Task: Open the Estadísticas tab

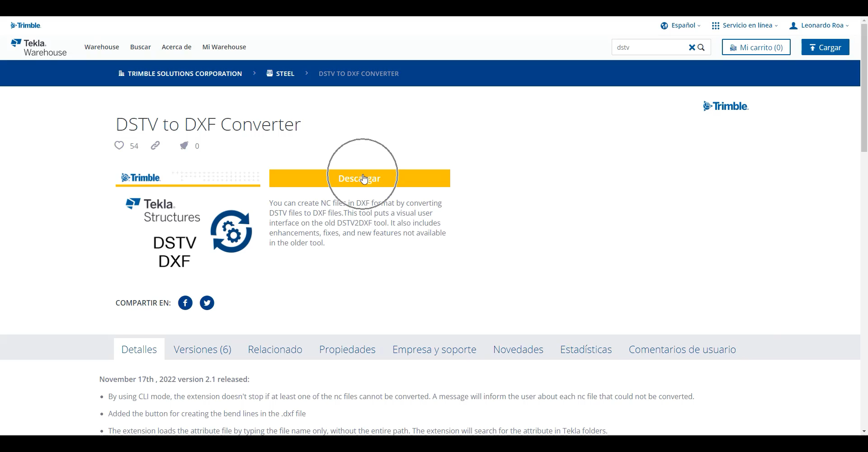Action: click(x=586, y=349)
